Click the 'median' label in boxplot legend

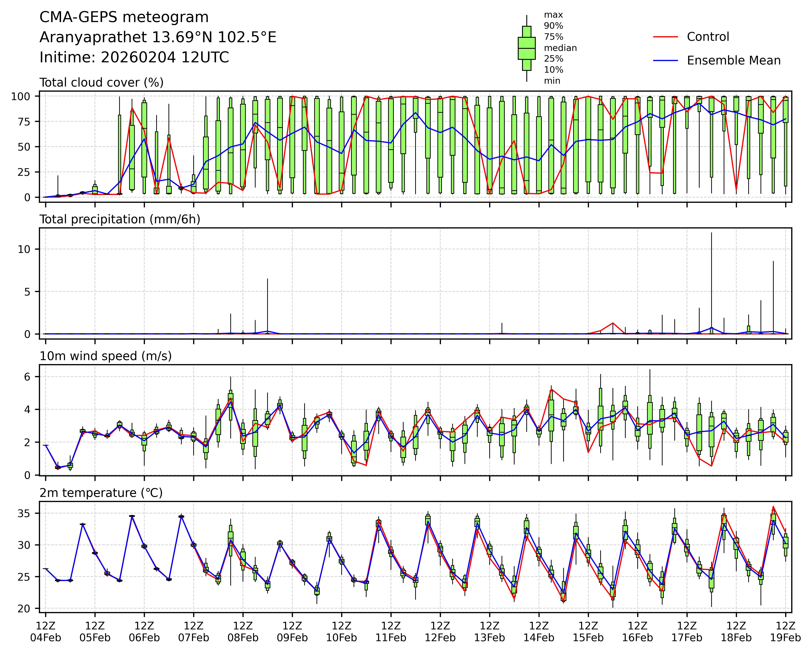tap(560, 48)
